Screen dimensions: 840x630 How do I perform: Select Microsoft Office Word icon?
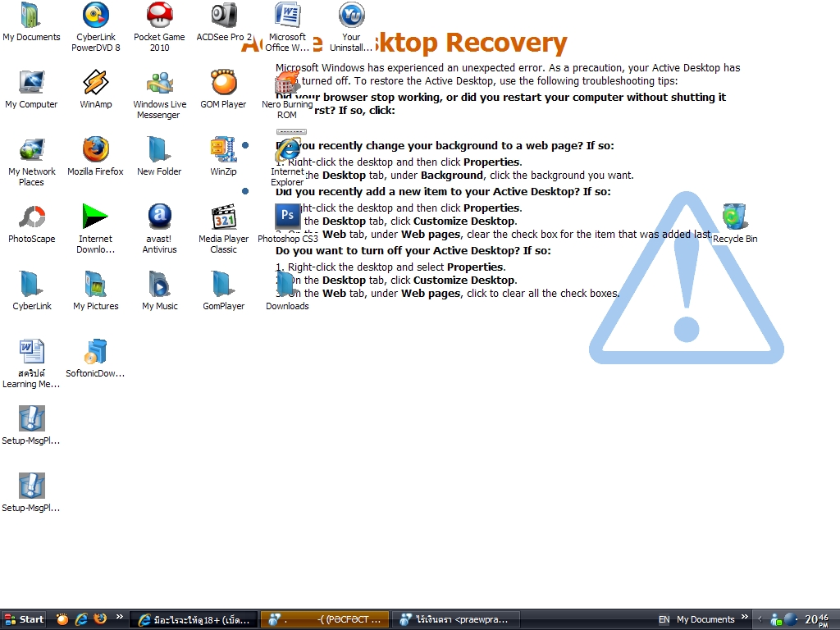287,27
